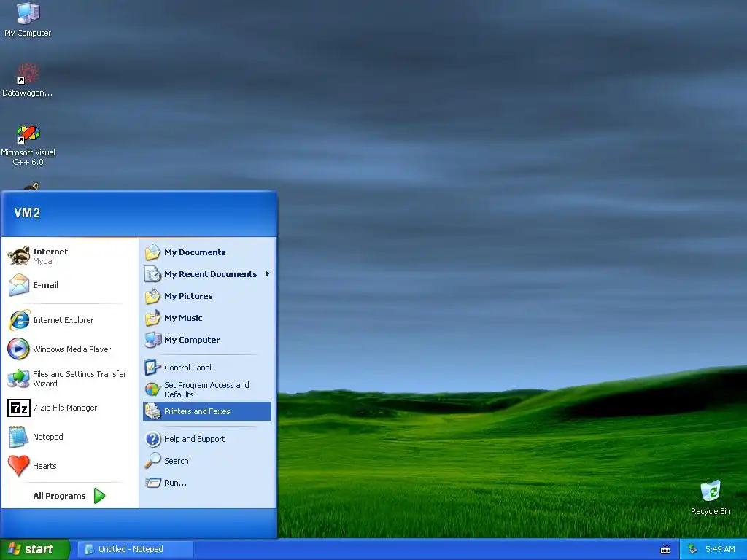Switch to Untitled - Notepad taskbar button
The width and height of the screenshot is (747, 560).
[x=136, y=549]
